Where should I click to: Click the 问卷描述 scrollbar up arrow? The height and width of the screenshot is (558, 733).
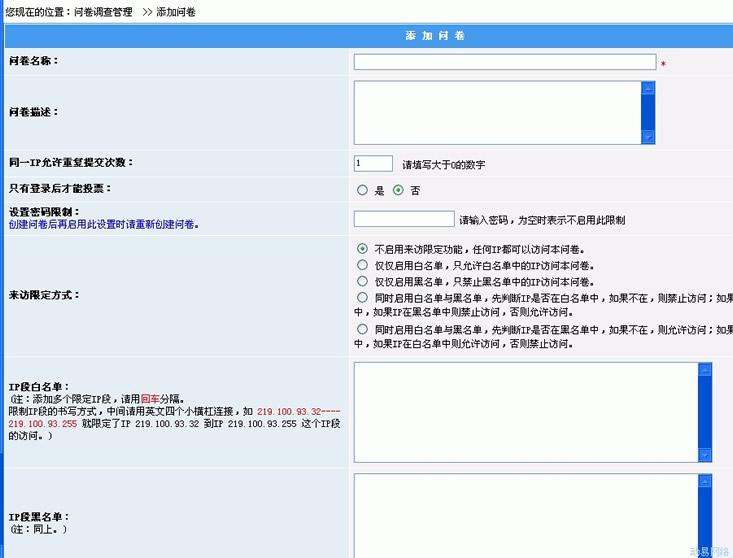[x=648, y=88]
